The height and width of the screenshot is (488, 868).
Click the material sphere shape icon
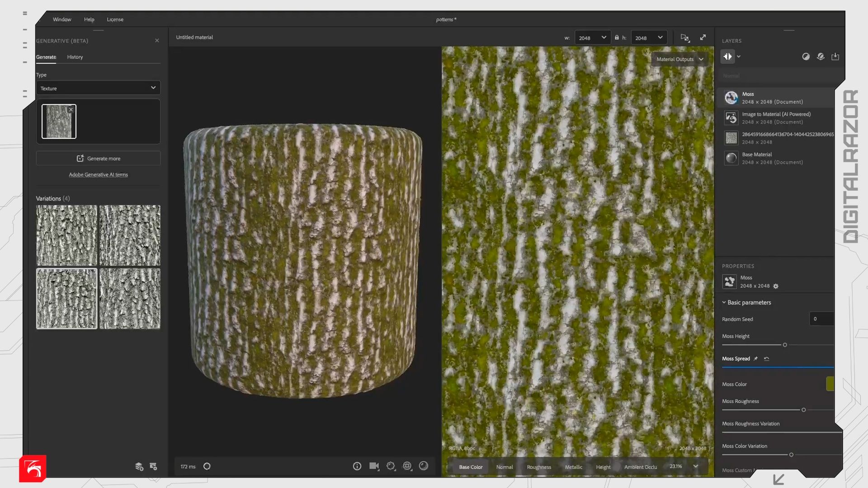(x=424, y=466)
